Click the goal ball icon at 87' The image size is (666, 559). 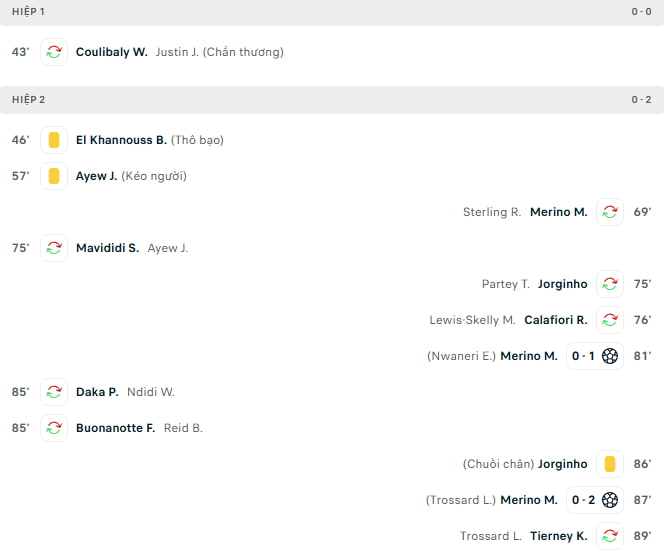tap(610, 500)
